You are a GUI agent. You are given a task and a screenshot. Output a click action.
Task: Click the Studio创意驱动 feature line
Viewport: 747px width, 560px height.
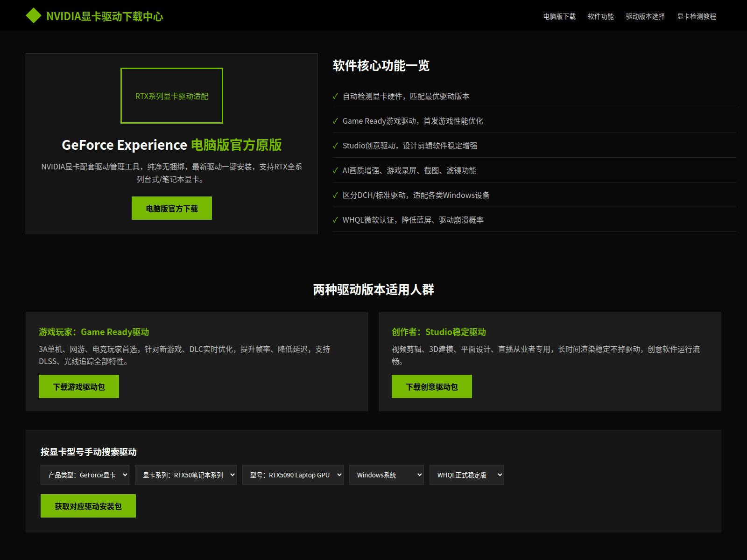click(x=534, y=146)
